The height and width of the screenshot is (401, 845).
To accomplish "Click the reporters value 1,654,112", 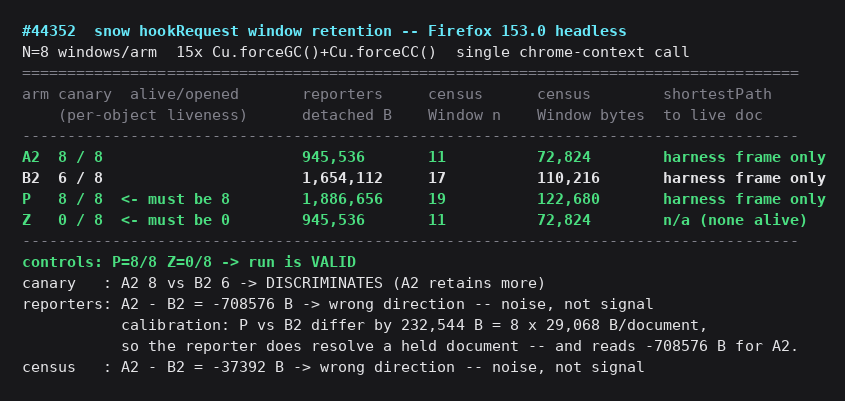I will (342, 178).
